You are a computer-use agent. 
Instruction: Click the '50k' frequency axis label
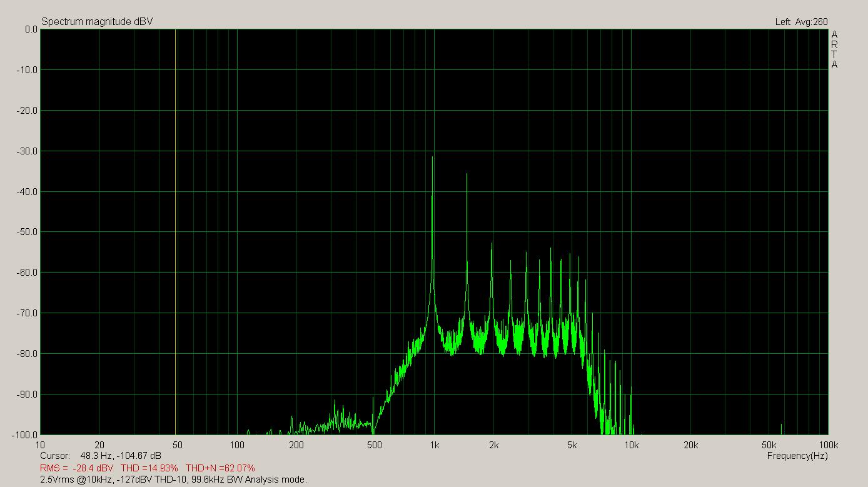pos(769,445)
